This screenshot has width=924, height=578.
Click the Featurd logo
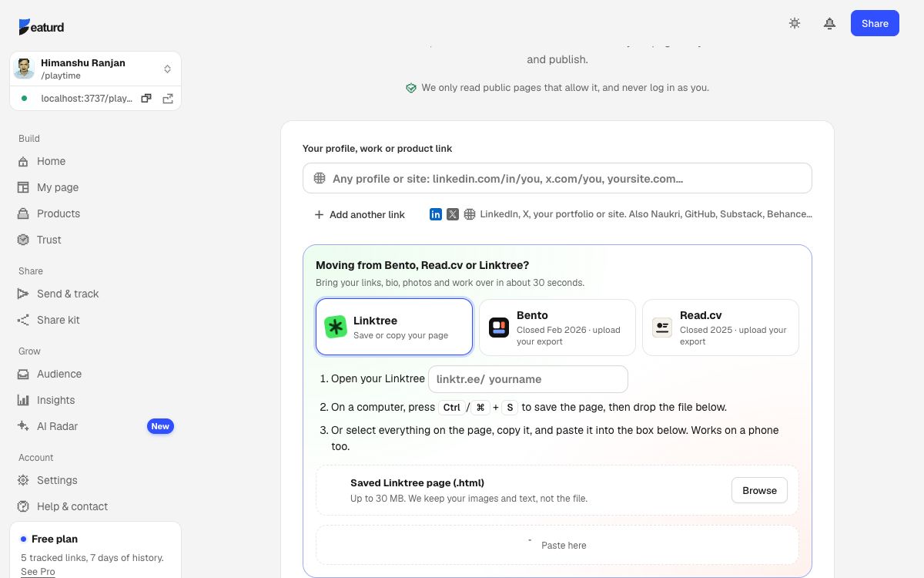click(42, 27)
